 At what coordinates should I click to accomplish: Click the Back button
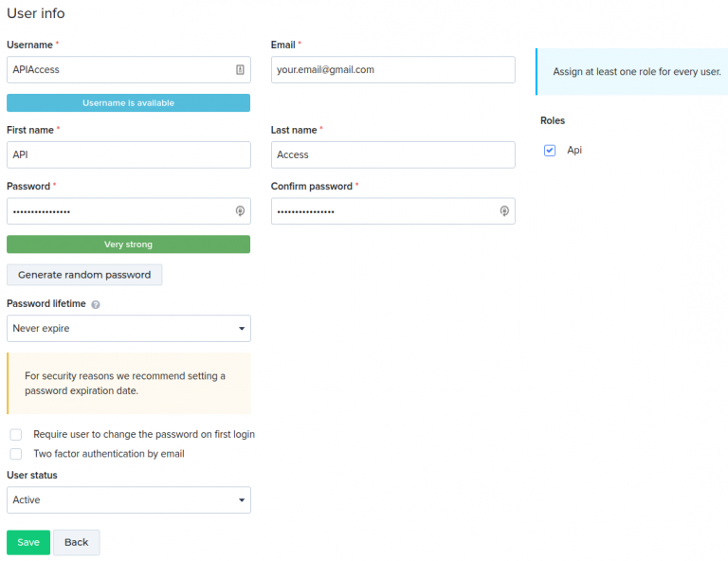tap(76, 542)
